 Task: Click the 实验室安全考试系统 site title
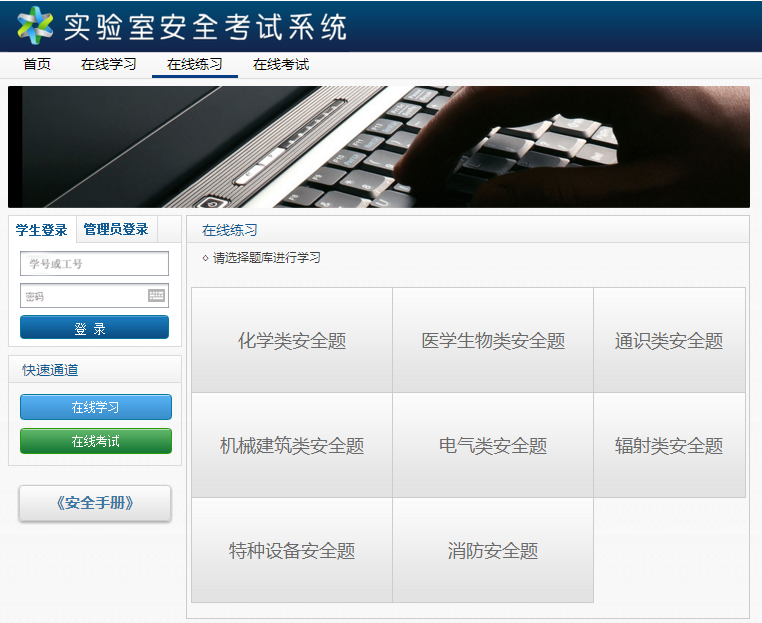pos(205,26)
